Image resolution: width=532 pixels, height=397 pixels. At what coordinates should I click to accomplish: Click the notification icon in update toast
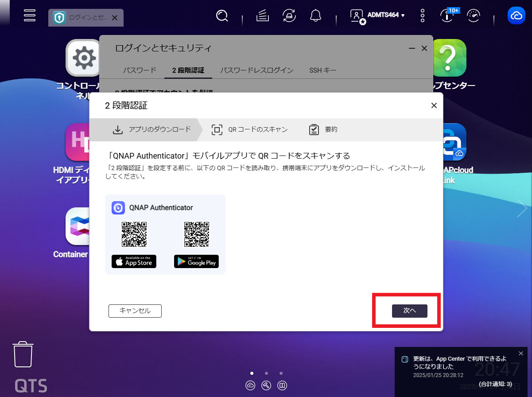pyautogui.click(x=405, y=359)
